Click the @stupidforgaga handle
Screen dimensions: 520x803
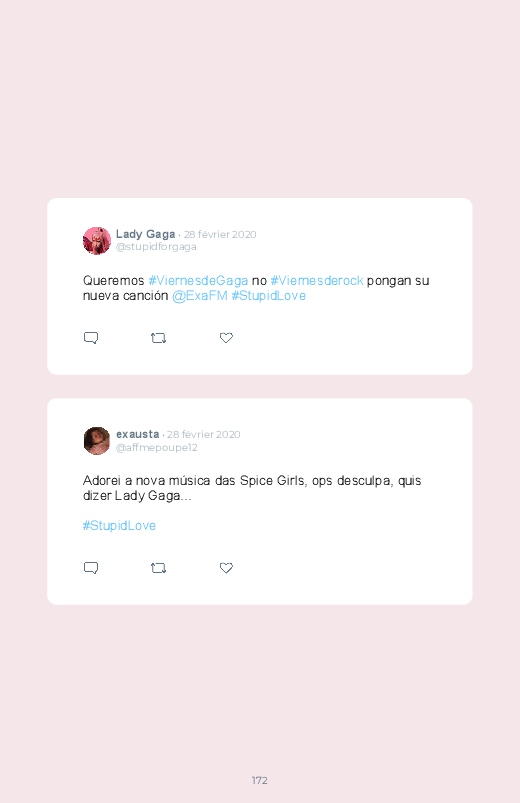pyautogui.click(x=156, y=247)
